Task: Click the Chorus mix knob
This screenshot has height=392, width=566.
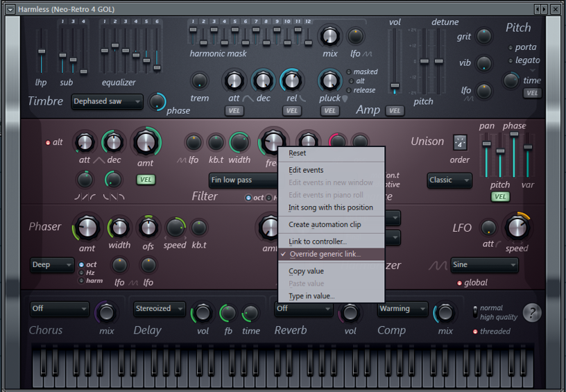Action: [106, 313]
